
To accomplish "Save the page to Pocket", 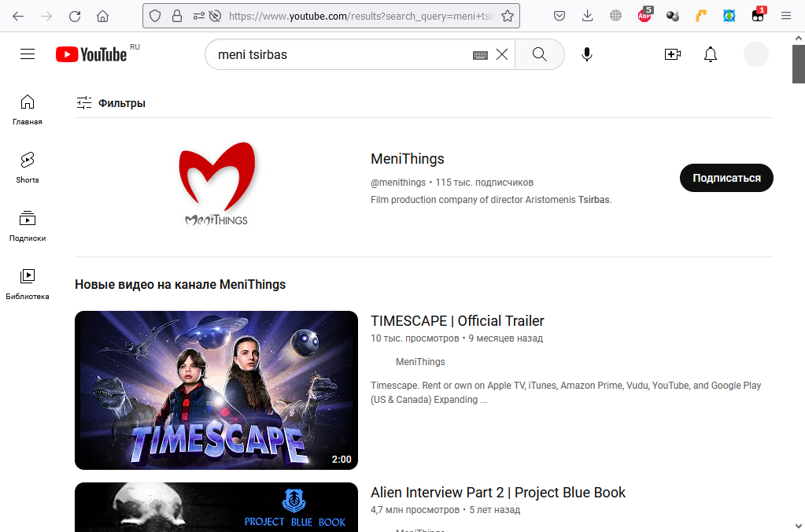I will [559, 17].
